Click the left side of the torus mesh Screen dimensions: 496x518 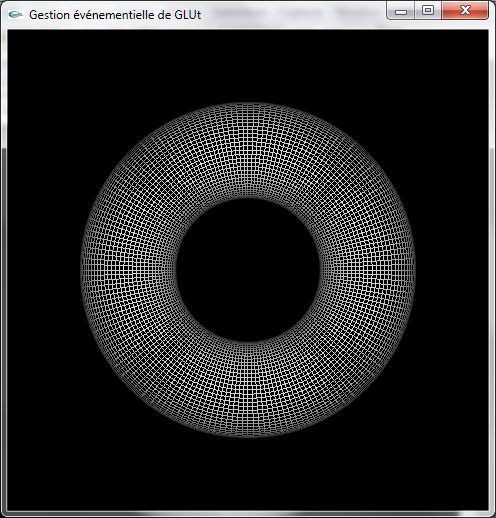(129, 270)
